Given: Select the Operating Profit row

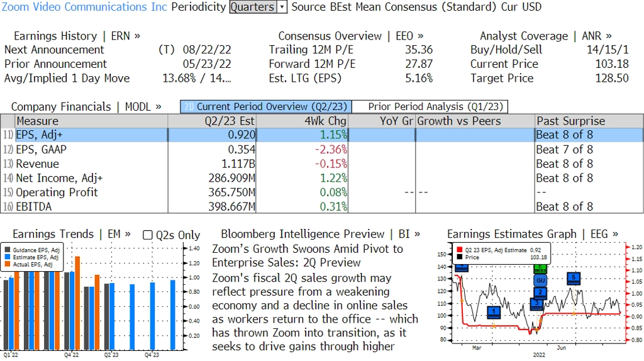Looking at the screenshot, I should [x=322, y=192].
